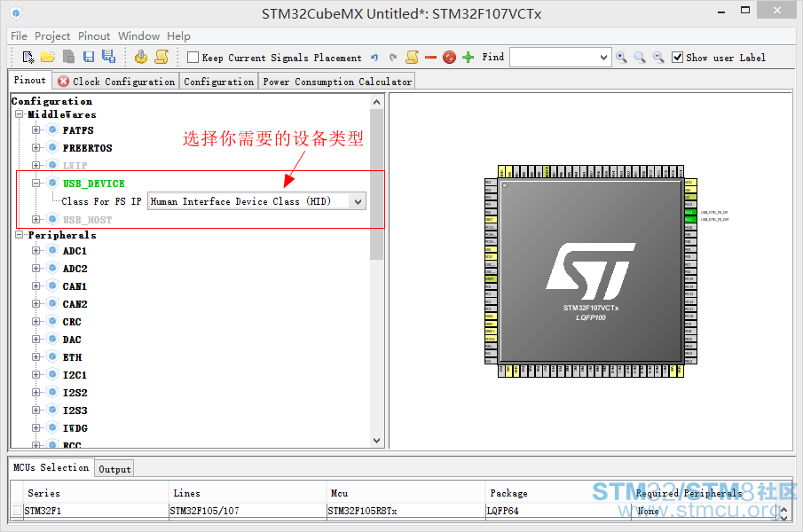The image size is (803, 532).
Task: Open the File menu
Action: (19, 36)
